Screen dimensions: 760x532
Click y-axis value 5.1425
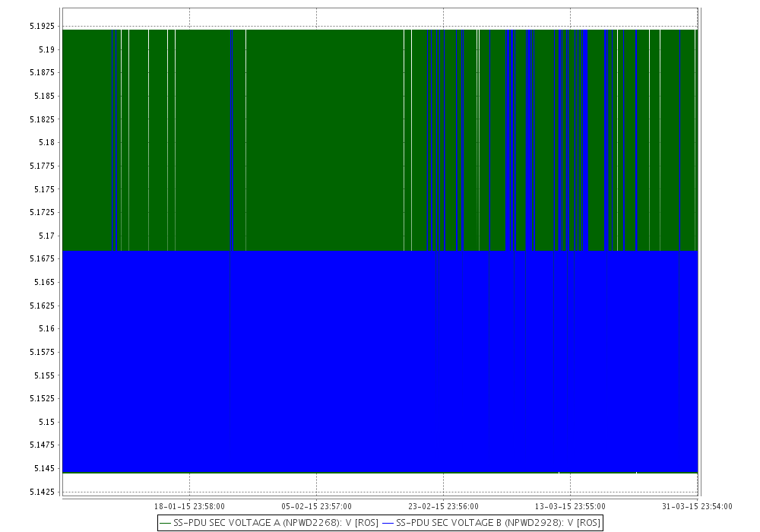tap(42, 492)
